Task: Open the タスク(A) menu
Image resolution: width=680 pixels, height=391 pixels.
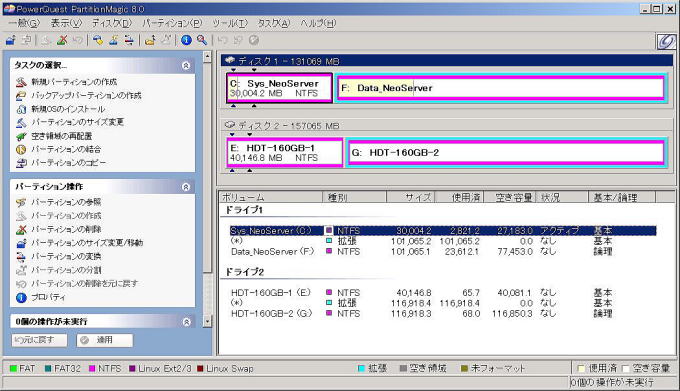Action: coord(274,23)
